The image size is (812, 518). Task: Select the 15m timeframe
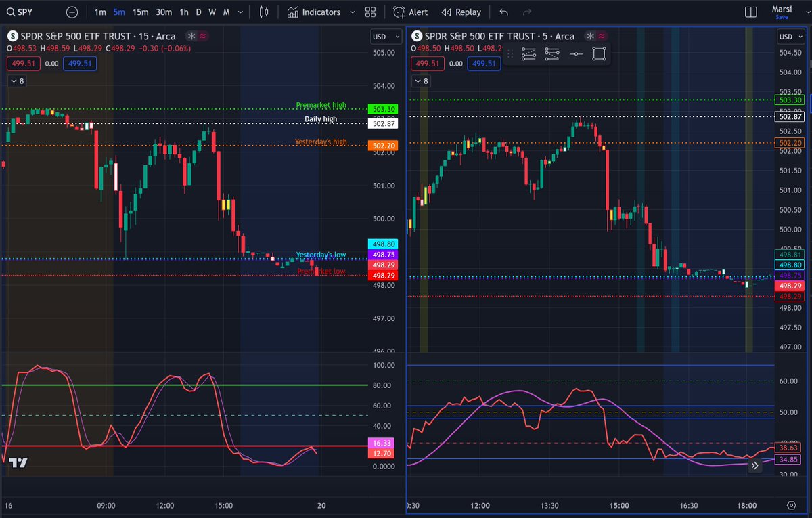[x=140, y=12]
